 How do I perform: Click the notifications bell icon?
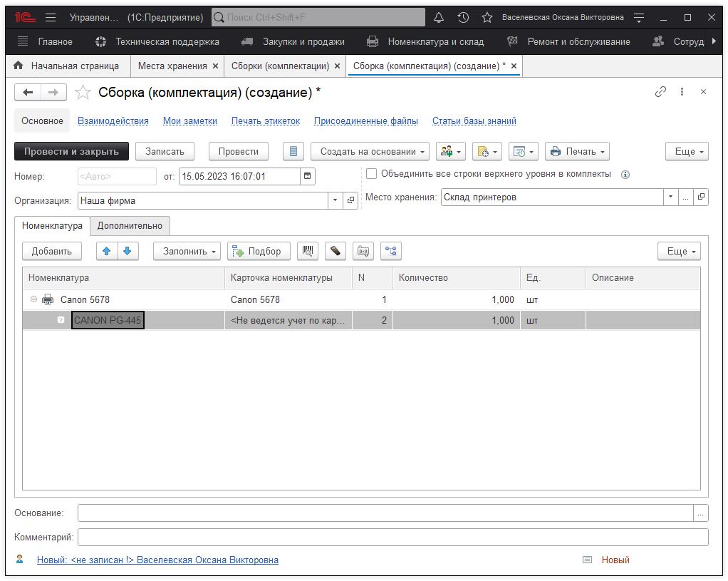pyautogui.click(x=439, y=17)
